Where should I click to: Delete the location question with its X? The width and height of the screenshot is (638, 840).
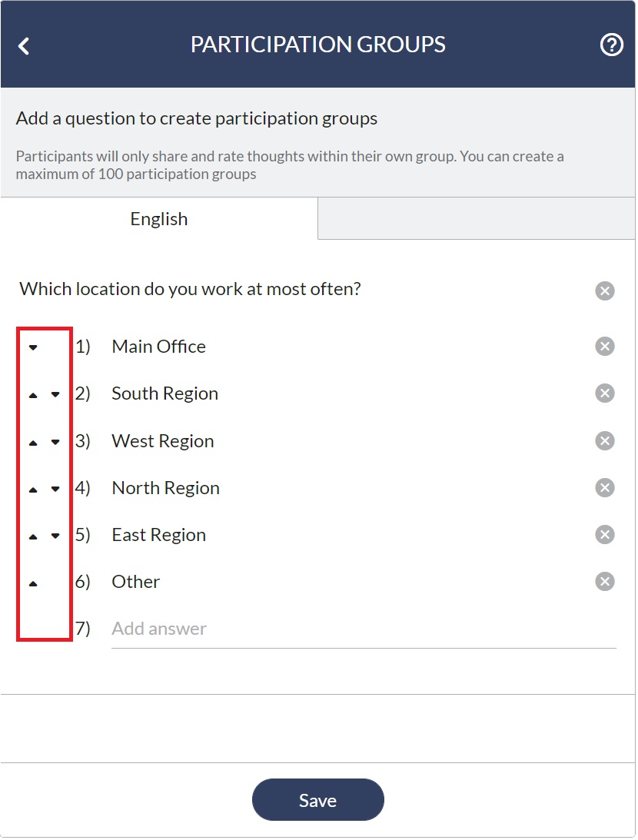point(605,291)
